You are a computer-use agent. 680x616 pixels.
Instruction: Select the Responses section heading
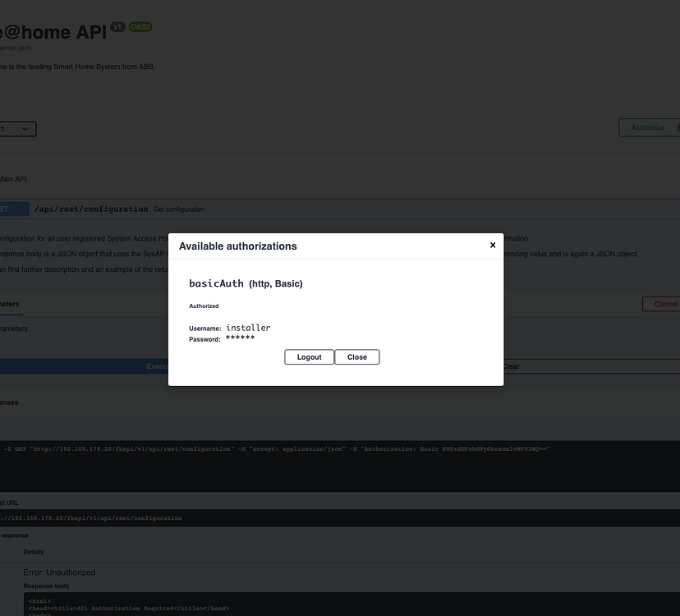[9, 402]
